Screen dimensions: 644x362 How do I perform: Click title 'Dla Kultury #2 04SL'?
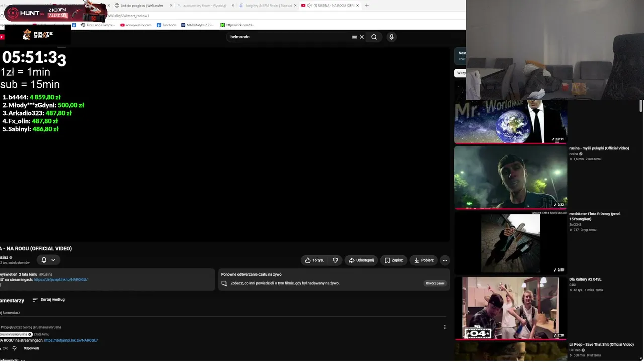tap(585, 279)
